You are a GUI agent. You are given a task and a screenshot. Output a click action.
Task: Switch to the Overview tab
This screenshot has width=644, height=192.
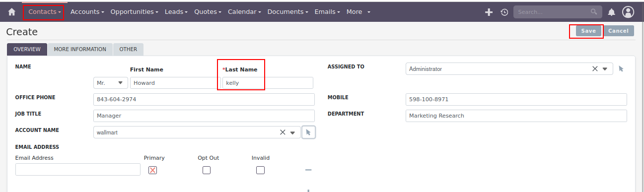point(27,49)
